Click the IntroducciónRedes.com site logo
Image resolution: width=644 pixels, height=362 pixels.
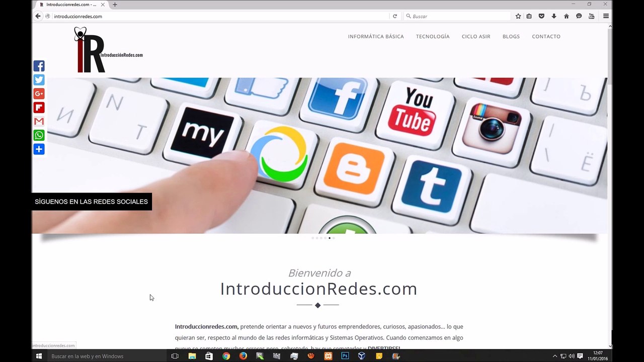click(x=108, y=50)
